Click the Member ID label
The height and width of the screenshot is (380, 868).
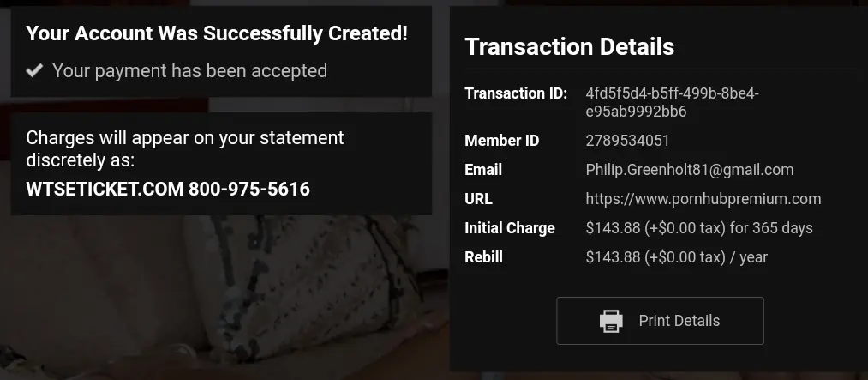pyautogui.click(x=501, y=141)
